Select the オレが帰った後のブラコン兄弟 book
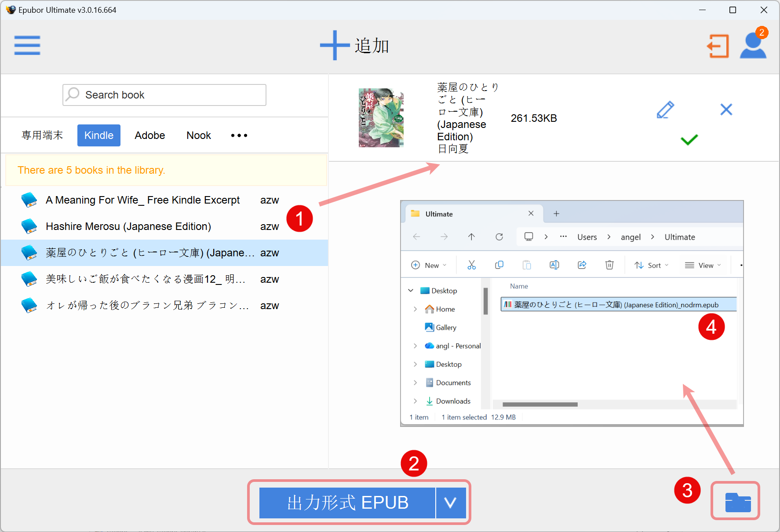The width and height of the screenshot is (780, 532). (164, 306)
